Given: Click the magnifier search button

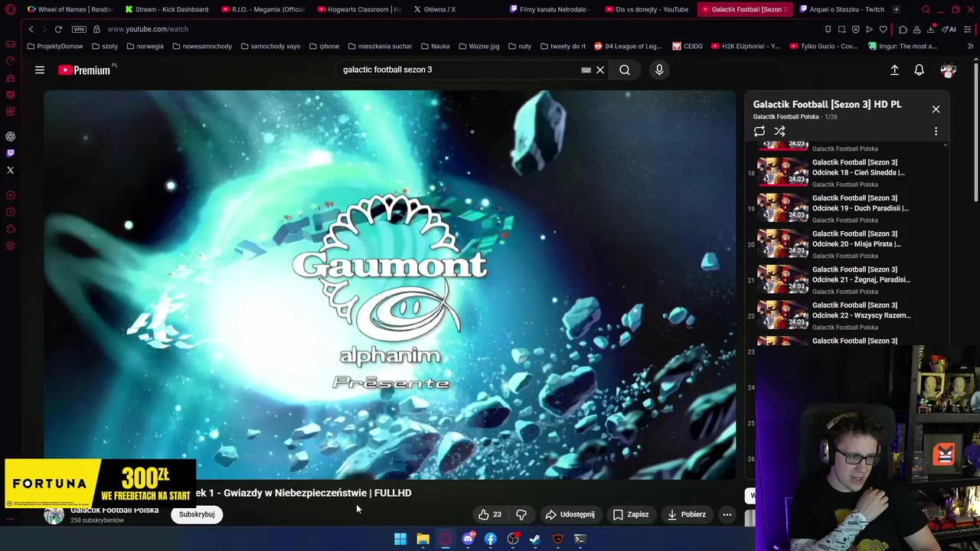Looking at the screenshot, I should pos(625,70).
